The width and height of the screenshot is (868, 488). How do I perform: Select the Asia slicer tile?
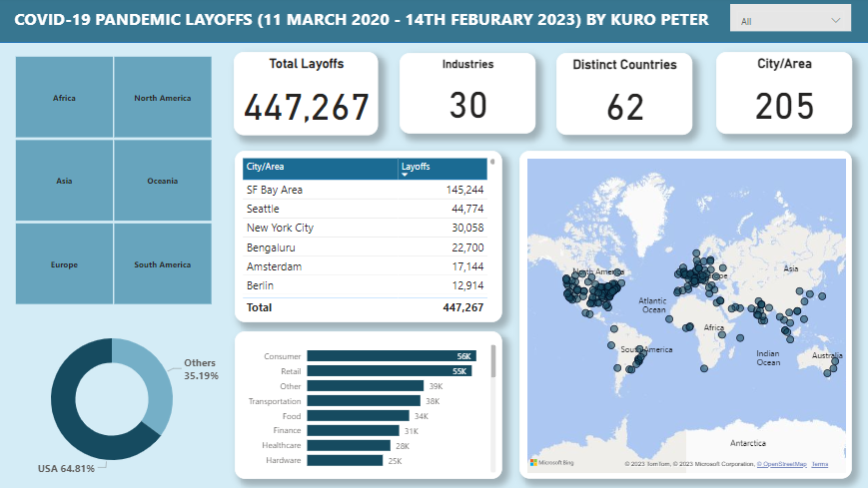click(x=64, y=181)
